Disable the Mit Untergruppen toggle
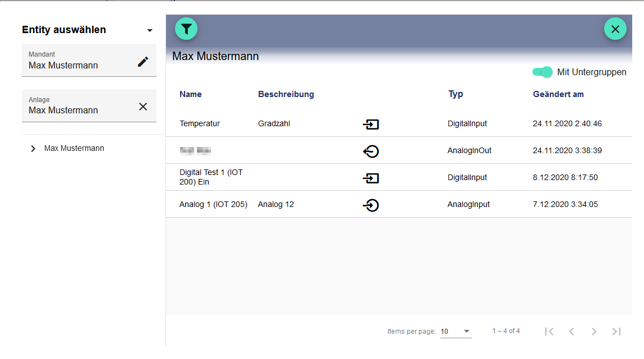Screen dimensions: 644x359 [542, 72]
